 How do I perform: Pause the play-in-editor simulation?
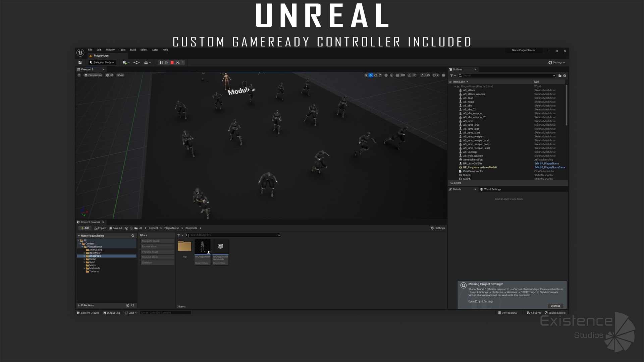161,63
